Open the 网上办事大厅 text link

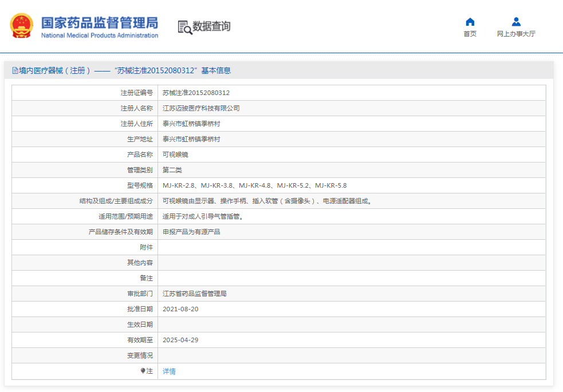[x=516, y=34]
